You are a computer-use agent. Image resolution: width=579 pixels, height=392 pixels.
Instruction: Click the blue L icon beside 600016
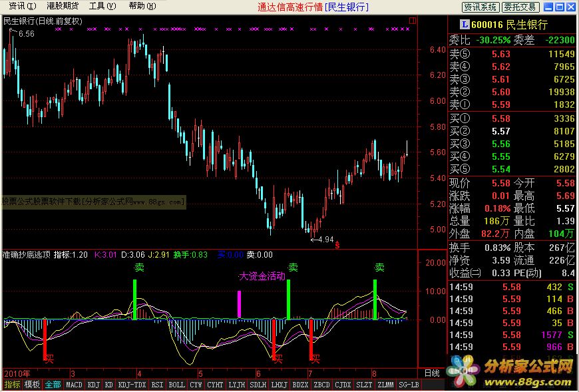pyautogui.click(x=464, y=25)
